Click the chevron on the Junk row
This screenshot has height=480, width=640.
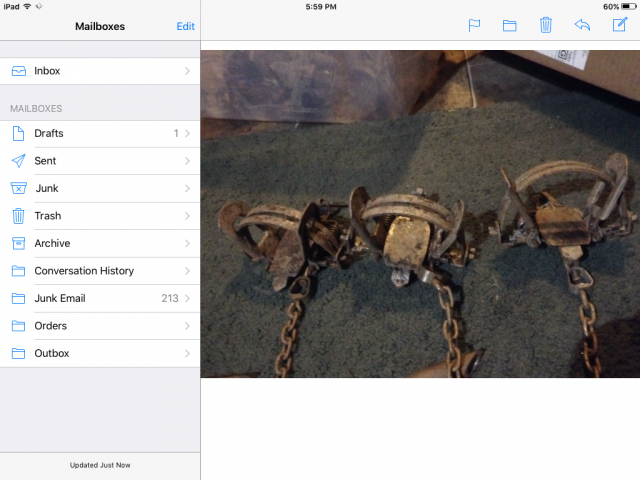tap(187, 188)
